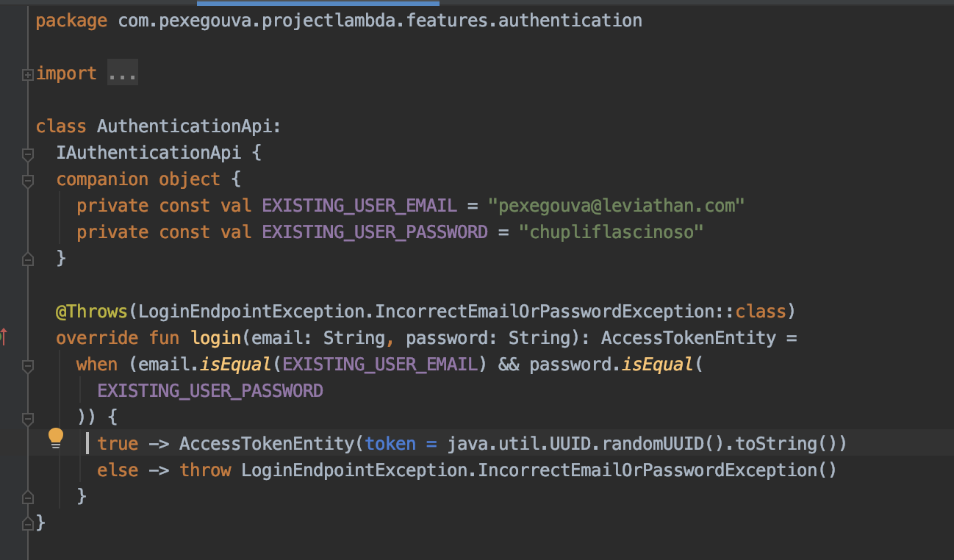
Task: Click the EXISTING_USER_EMAIL constant declaration
Action: (359, 206)
